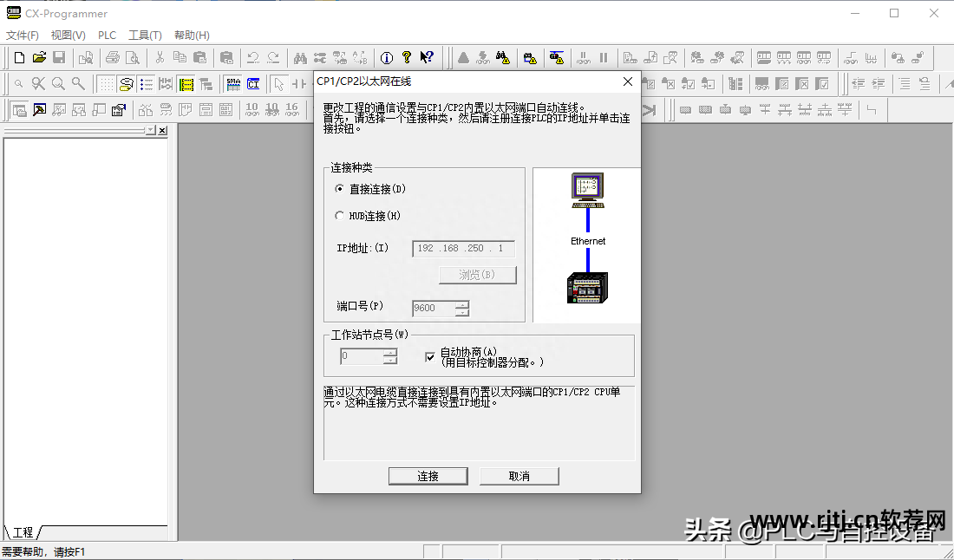Click the CI icon in toolbar

(253, 84)
